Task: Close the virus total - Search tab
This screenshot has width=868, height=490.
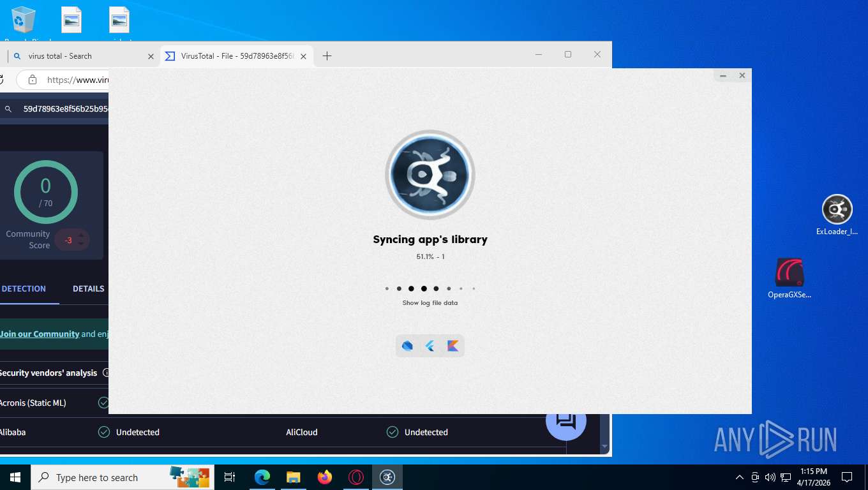Action: tap(151, 56)
